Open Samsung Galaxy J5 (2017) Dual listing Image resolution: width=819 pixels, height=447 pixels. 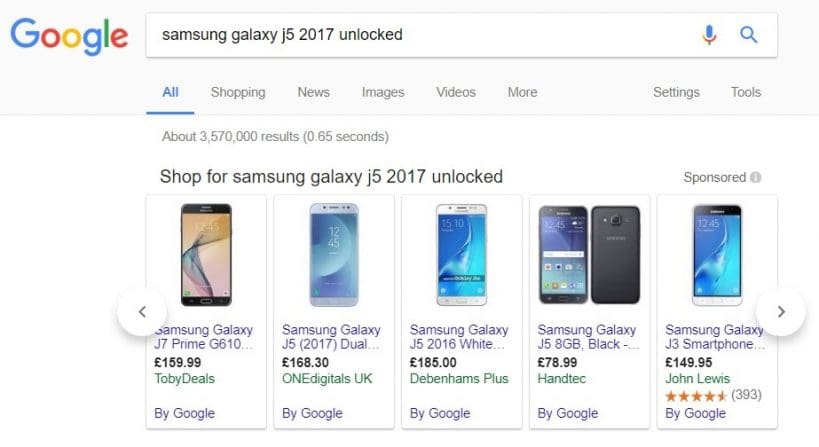(331, 337)
